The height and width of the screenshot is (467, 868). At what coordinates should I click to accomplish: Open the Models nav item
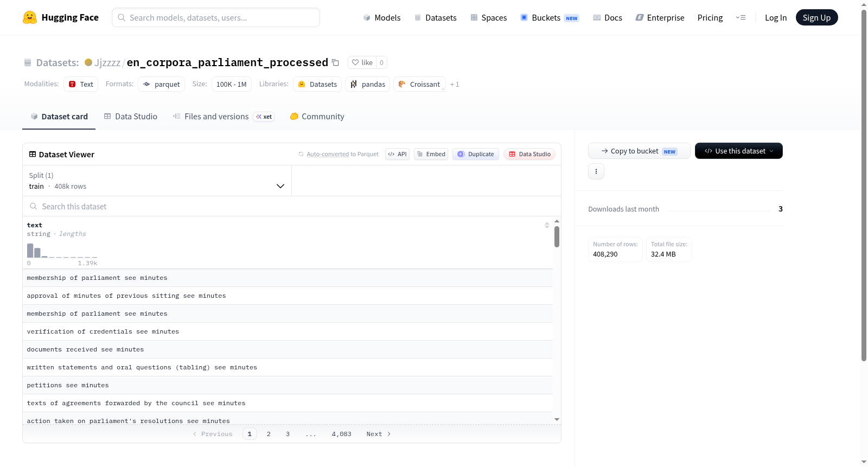click(382, 17)
